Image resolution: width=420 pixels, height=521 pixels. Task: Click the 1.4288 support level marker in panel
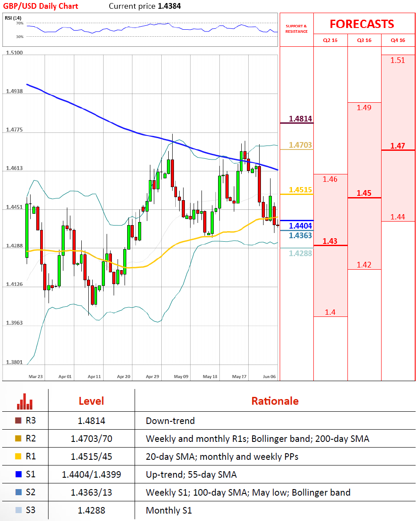pyautogui.click(x=300, y=254)
